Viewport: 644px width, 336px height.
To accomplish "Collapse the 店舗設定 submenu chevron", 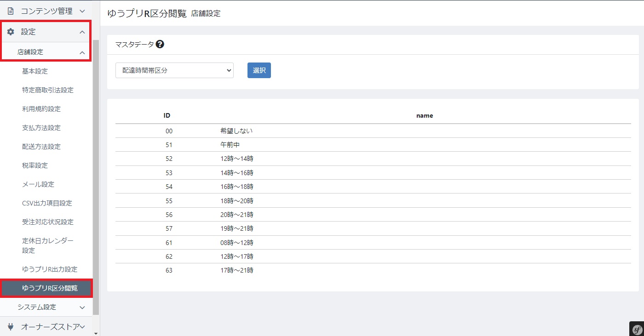I will [82, 53].
